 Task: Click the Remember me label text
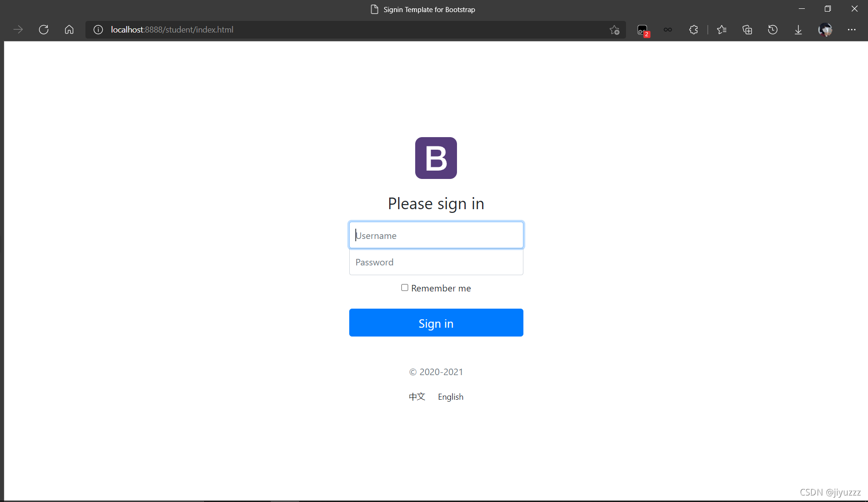point(441,288)
